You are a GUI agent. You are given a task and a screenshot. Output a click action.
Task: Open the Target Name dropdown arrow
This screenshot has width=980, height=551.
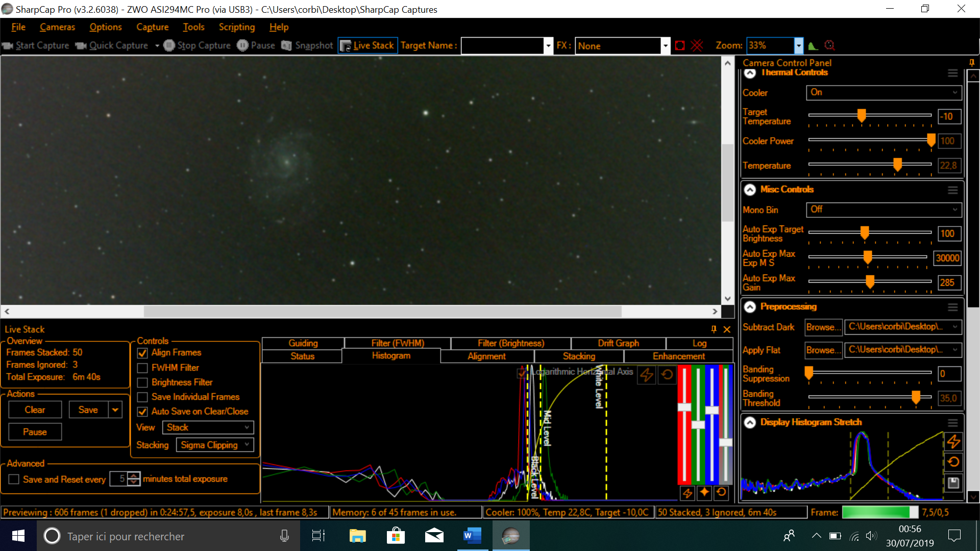click(x=548, y=45)
